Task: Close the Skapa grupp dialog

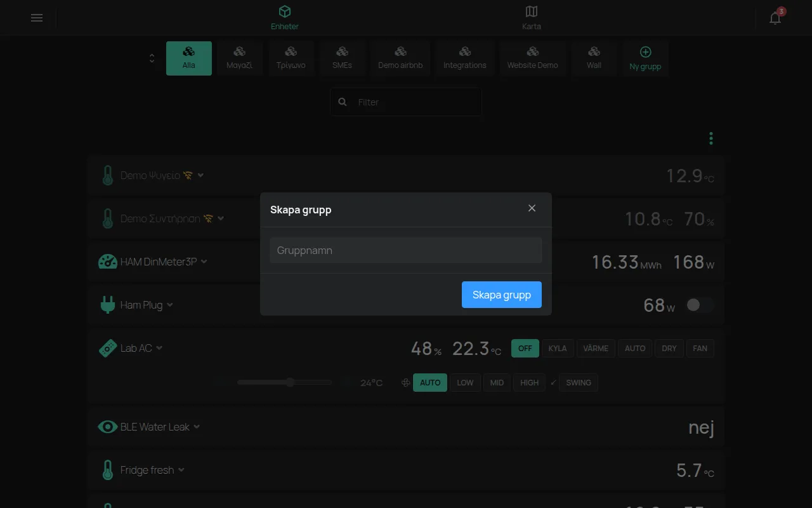Action: tap(532, 208)
